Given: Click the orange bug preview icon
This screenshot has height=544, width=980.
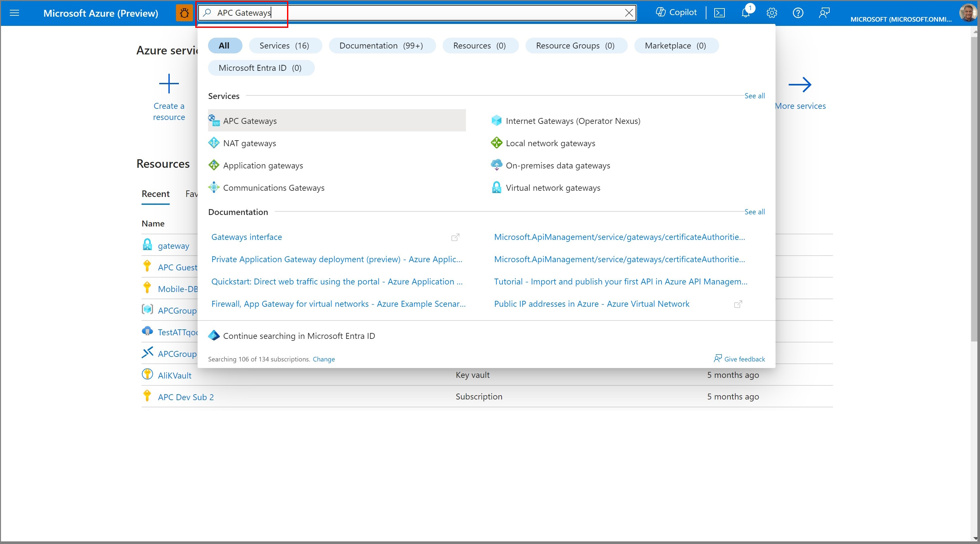Looking at the screenshot, I should [x=184, y=13].
